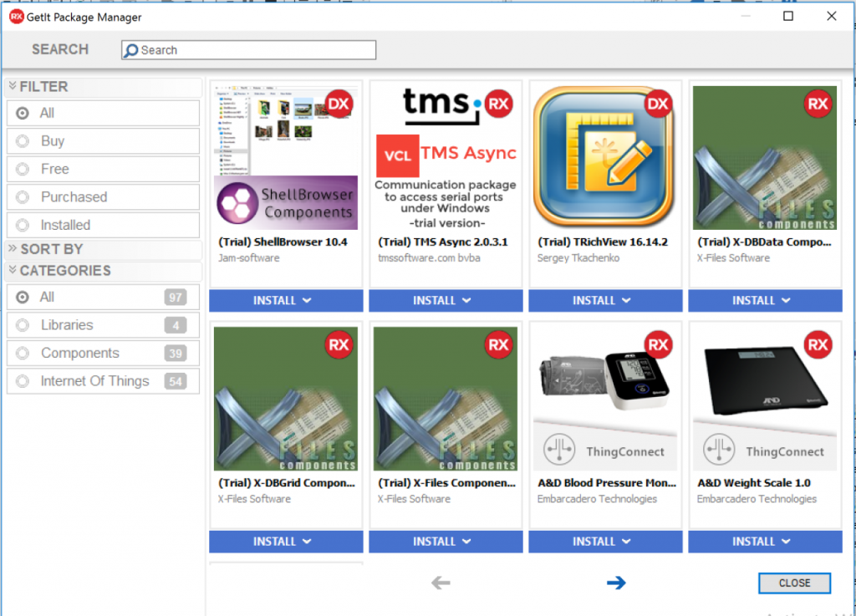Open INSTALL dropdown for ShellBrowser 10.4

click(x=285, y=301)
